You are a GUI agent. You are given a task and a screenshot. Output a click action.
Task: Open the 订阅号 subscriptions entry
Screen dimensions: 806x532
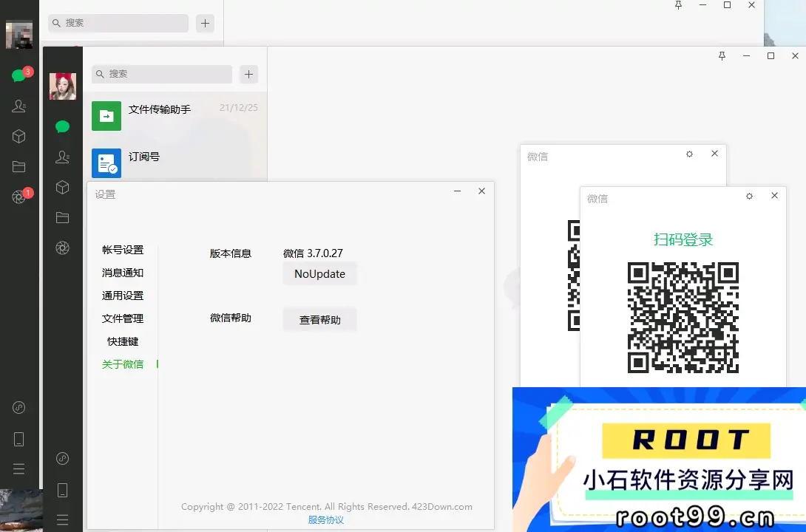coord(177,157)
